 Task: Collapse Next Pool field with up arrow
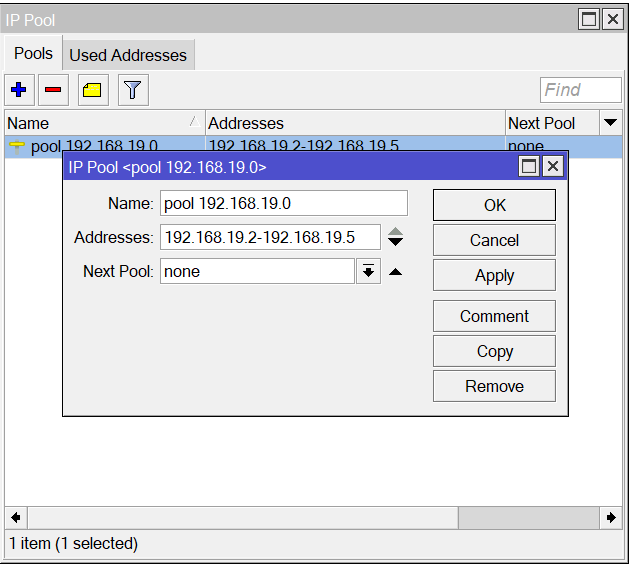point(396,271)
